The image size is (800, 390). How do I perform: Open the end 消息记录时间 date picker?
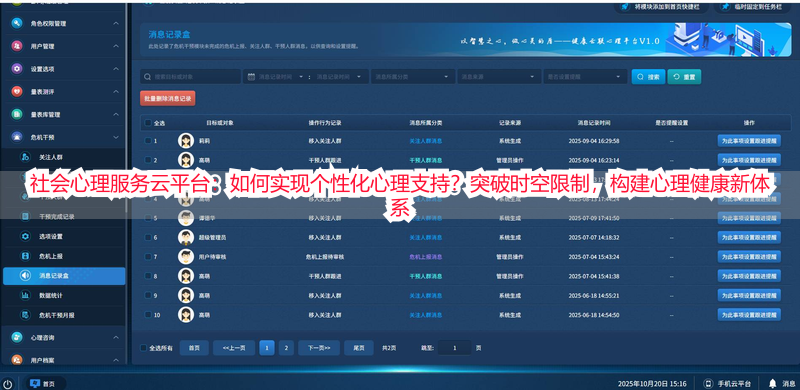click(x=339, y=77)
